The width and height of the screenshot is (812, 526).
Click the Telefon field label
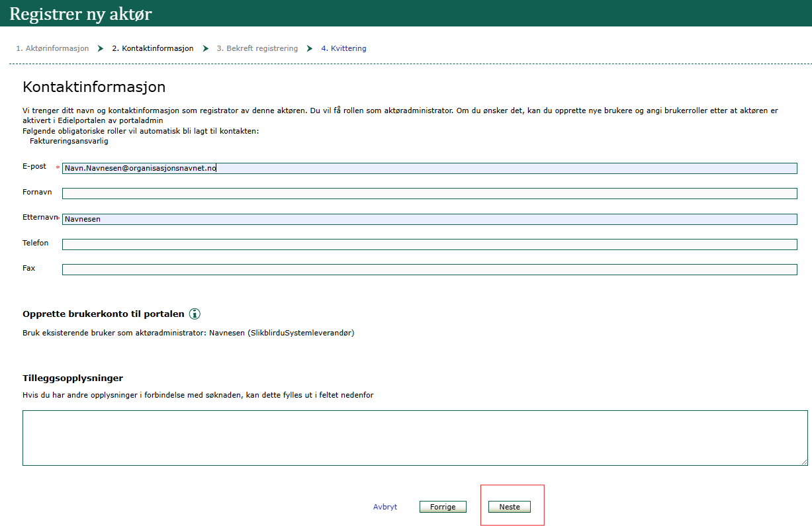click(36, 243)
